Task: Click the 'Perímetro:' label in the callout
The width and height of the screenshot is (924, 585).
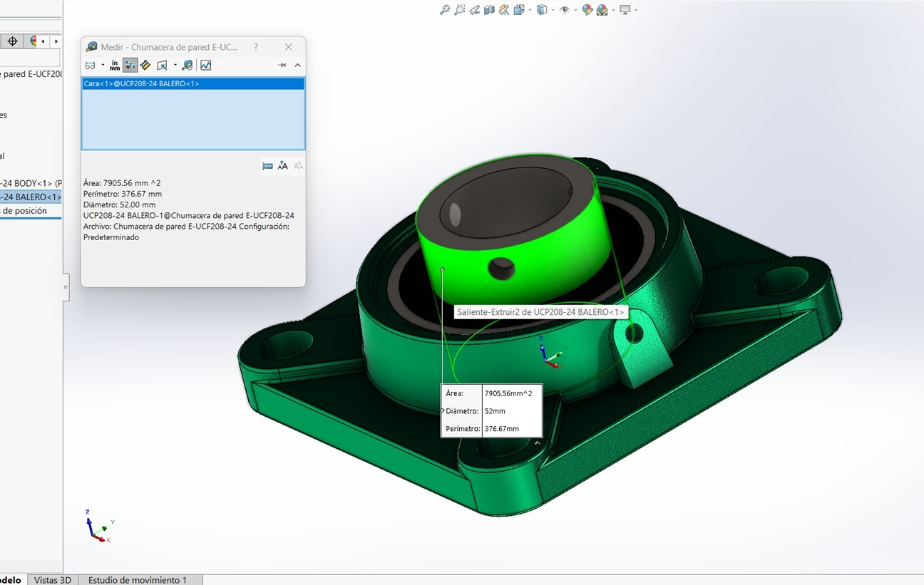Action: click(x=463, y=429)
